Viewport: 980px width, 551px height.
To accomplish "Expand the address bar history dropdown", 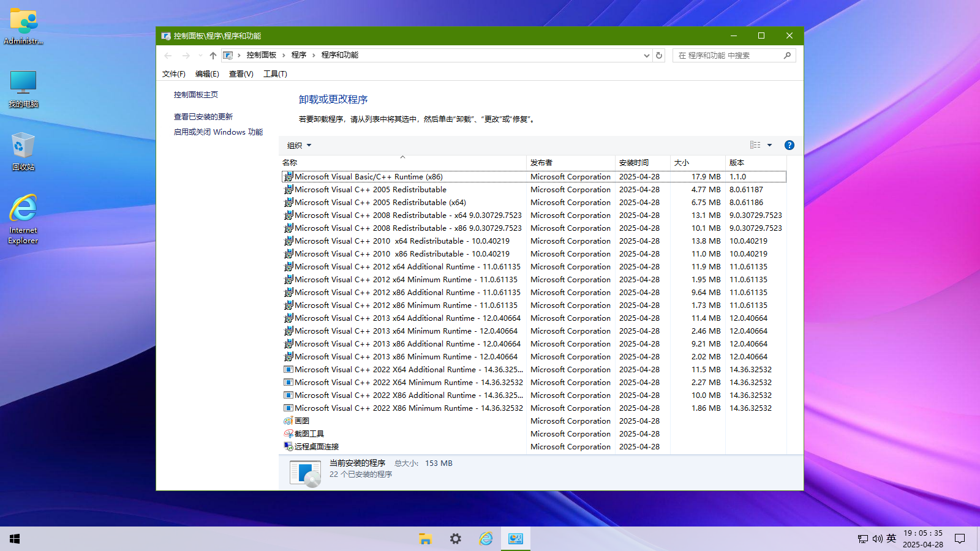I will (647, 55).
